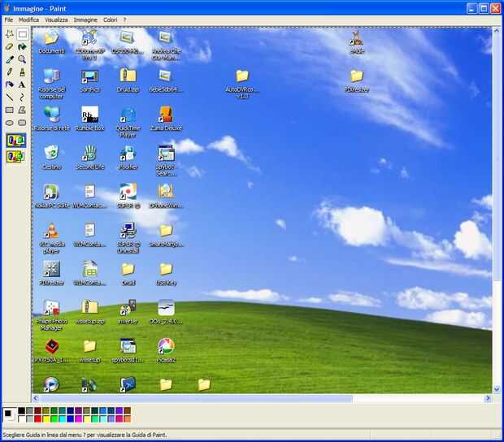Activate the Pick Color eyedropper tool
Screen dimensions: 504x442
point(9,59)
